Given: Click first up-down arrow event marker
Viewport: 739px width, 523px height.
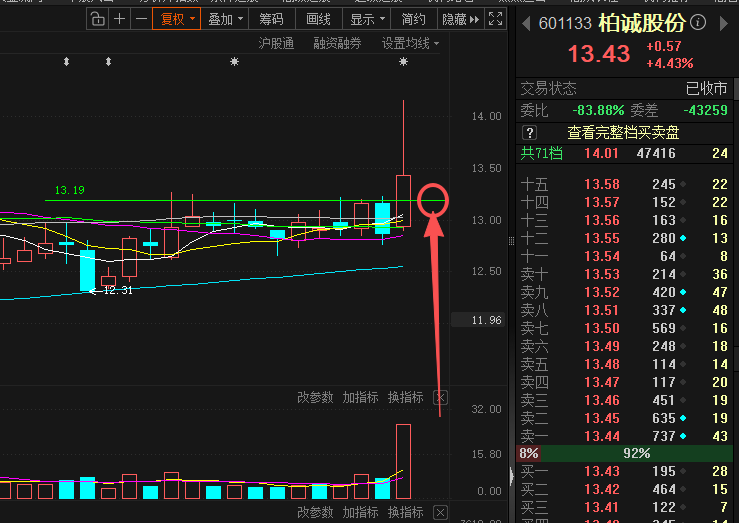Looking at the screenshot, I should coord(66,62).
